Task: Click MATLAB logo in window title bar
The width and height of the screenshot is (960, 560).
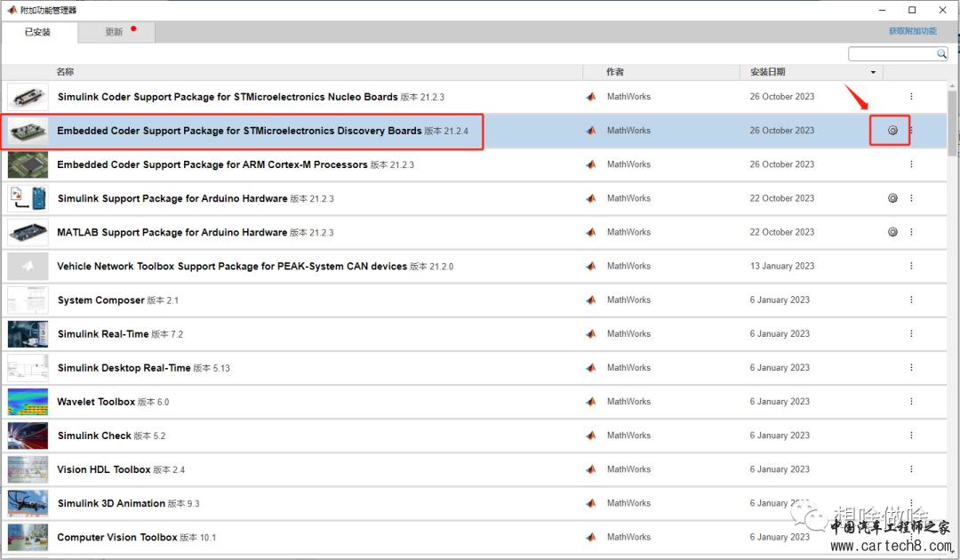Action: pos(12,10)
